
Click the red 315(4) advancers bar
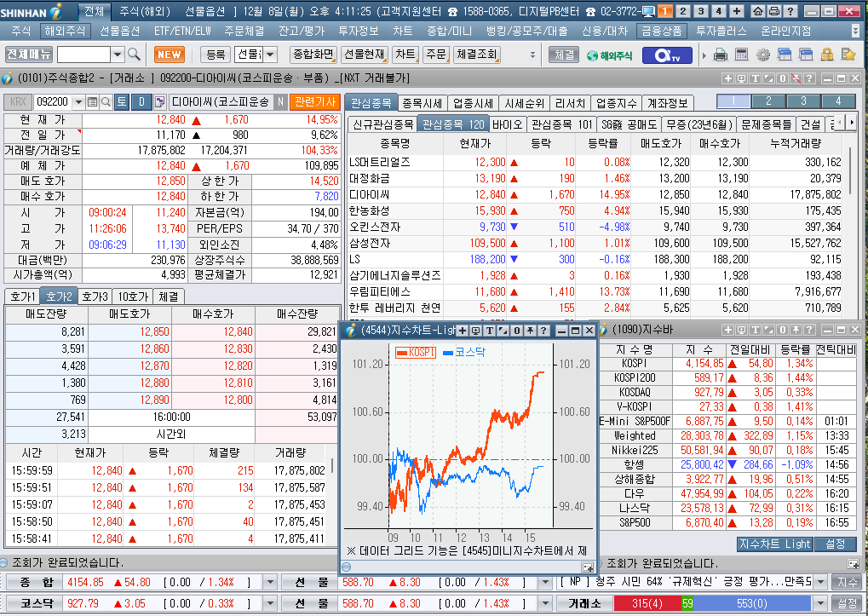[x=647, y=603]
